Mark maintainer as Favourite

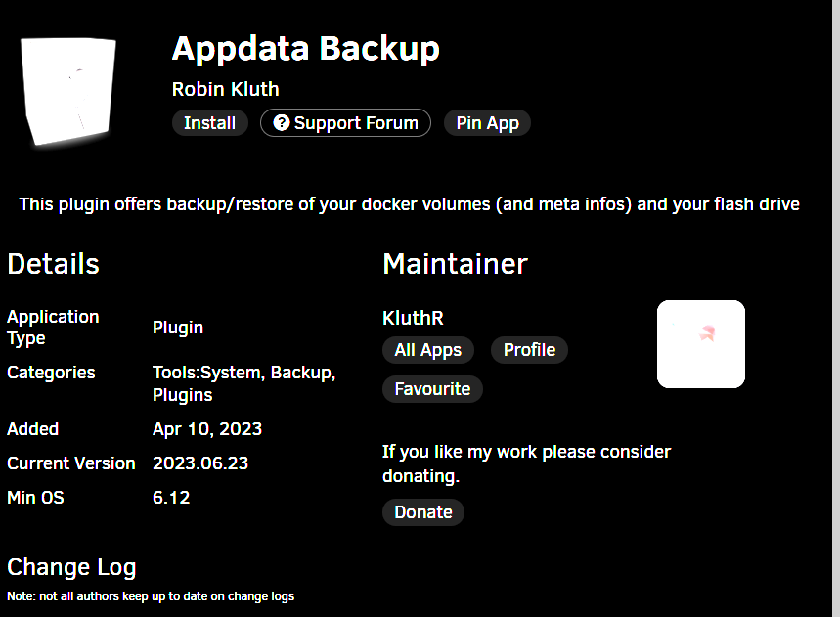(432, 389)
